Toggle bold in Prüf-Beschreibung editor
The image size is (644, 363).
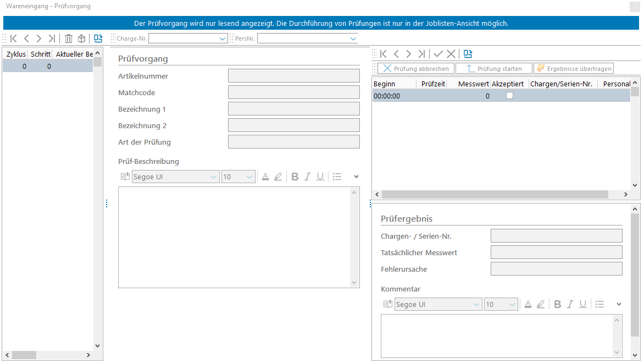[x=295, y=177]
